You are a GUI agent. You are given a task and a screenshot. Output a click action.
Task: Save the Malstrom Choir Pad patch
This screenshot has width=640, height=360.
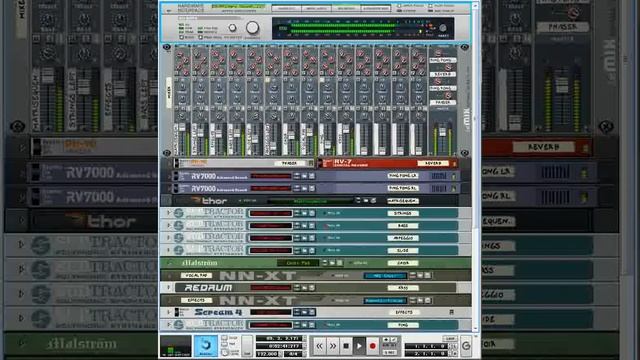click(340, 263)
